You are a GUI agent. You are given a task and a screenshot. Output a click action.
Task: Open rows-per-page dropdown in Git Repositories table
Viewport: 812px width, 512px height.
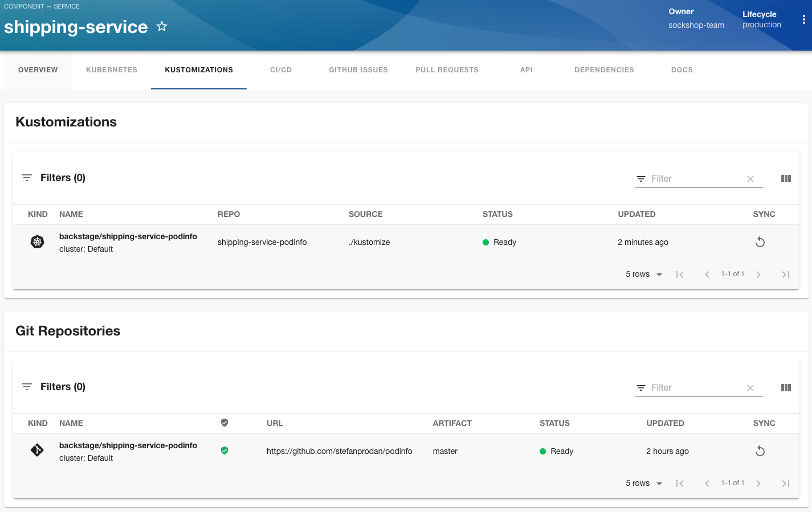644,484
